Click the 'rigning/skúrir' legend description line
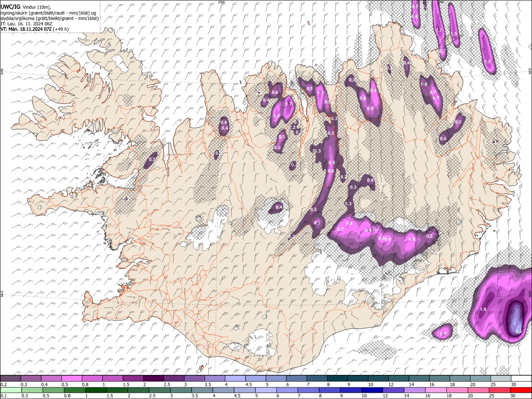The width and height of the screenshot is (532, 399). pos(48,13)
